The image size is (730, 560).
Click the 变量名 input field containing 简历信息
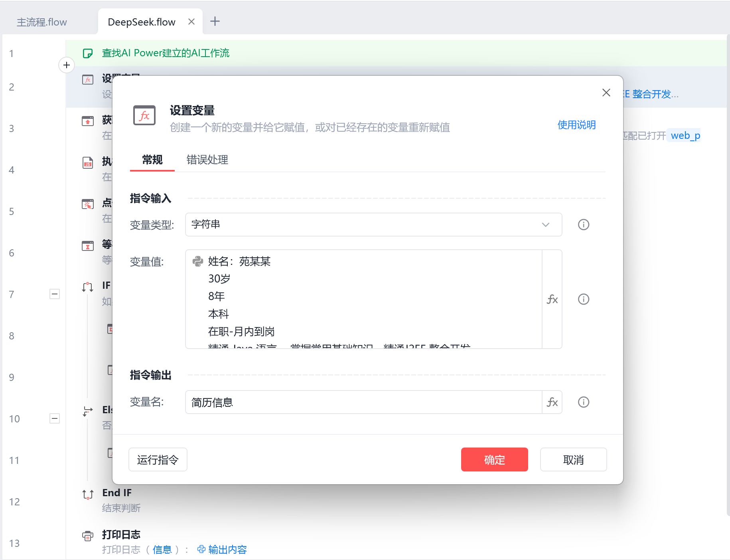point(364,402)
